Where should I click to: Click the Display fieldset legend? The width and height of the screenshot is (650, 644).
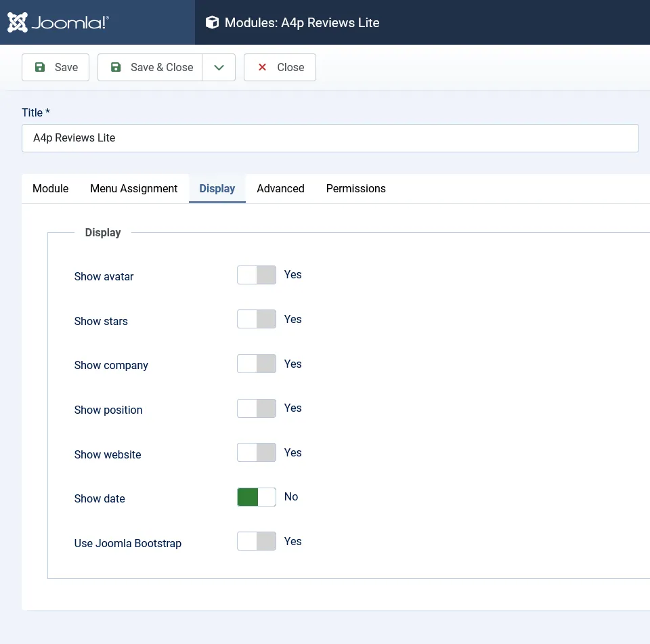pyautogui.click(x=103, y=233)
